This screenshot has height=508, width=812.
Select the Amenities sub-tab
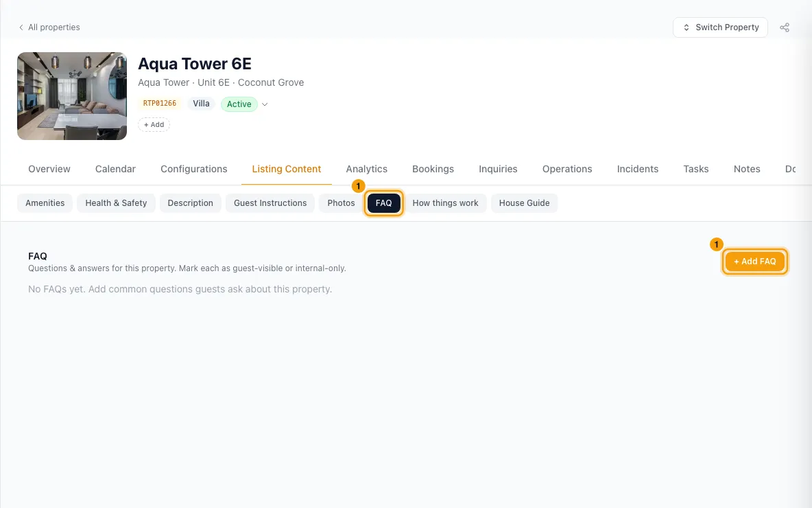click(x=45, y=203)
